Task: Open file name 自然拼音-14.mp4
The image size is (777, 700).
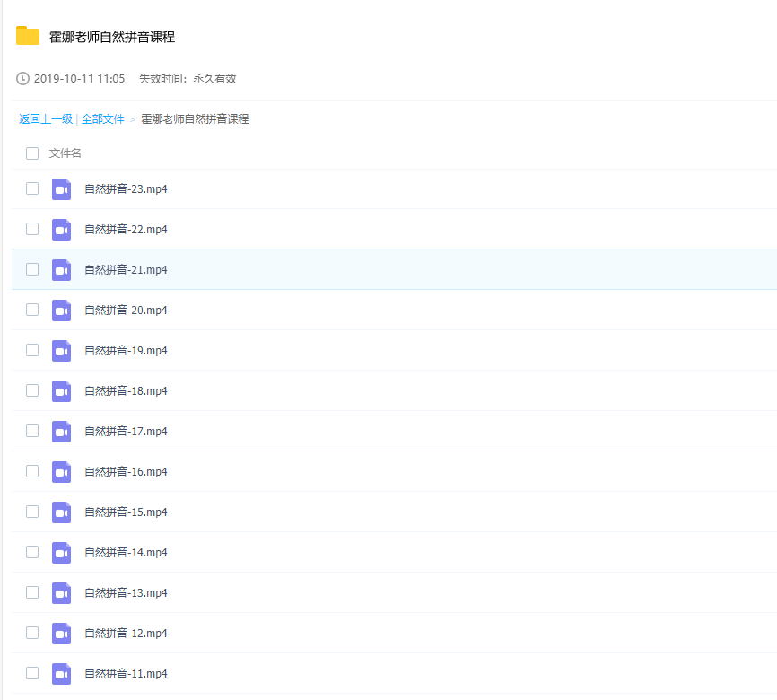Action: point(126,553)
